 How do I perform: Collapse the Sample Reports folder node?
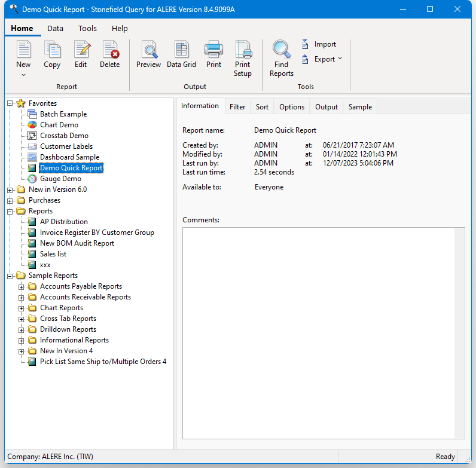10,276
